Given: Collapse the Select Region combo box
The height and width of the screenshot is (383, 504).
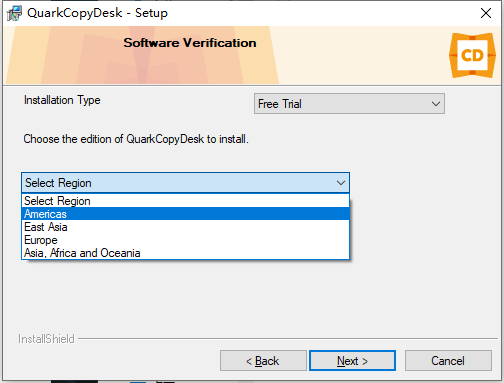Looking at the screenshot, I should (x=185, y=183).
